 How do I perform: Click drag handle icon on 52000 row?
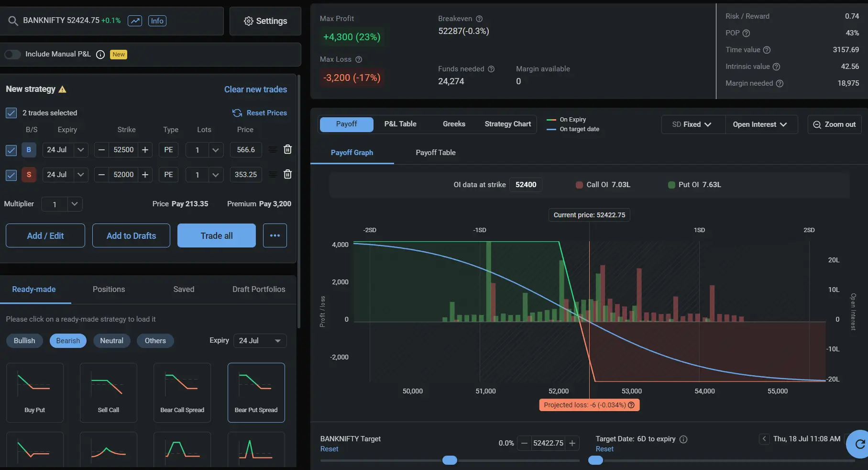click(x=273, y=175)
